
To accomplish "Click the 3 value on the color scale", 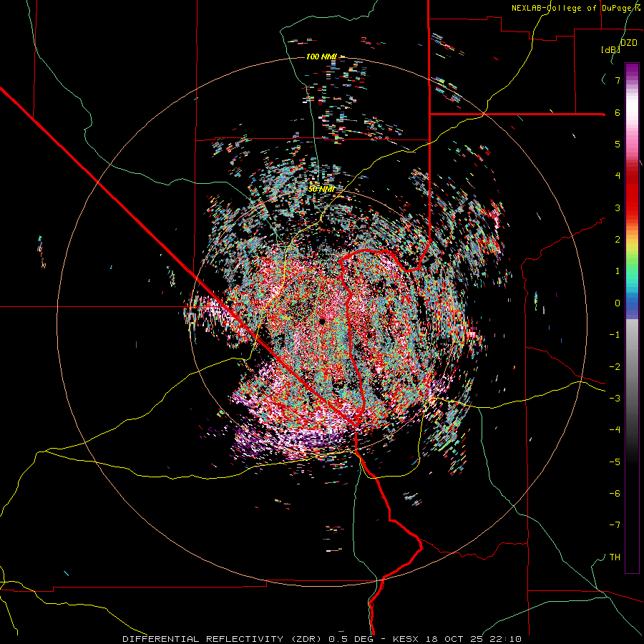I will point(618,208).
